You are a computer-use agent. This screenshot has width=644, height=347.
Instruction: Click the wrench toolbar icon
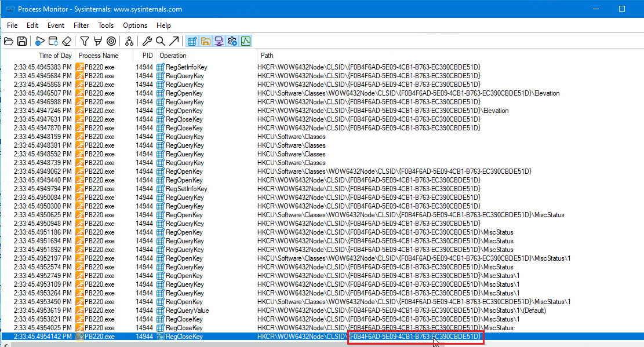pyautogui.click(x=147, y=41)
